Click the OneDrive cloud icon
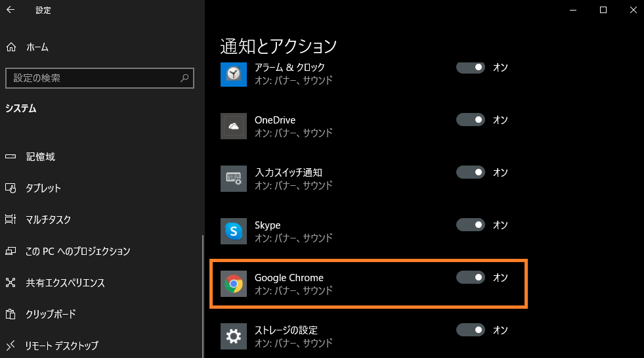This screenshot has height=358, width=644. (234, 126)
